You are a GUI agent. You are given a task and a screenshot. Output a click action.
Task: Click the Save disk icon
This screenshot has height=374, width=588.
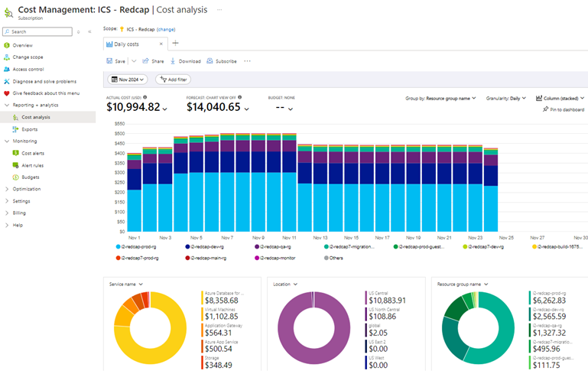109,60
